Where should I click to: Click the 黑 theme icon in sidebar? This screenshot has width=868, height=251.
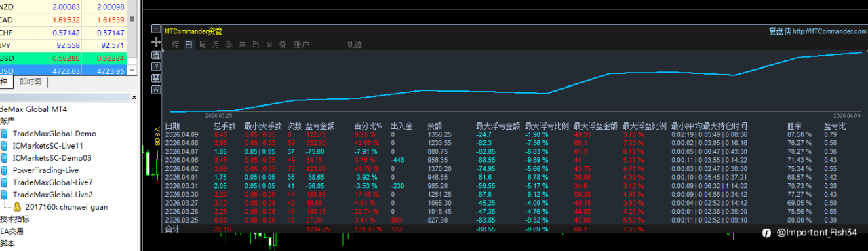click(156, 78)
